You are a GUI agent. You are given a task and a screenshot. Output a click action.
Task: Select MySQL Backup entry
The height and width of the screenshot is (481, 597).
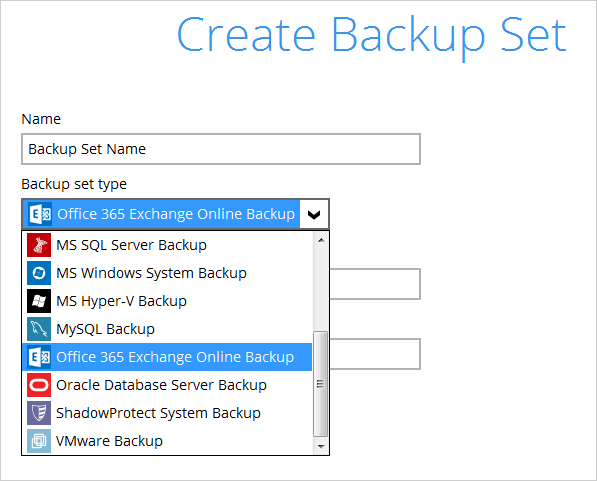pyautogui.click(x=167, y=329)
